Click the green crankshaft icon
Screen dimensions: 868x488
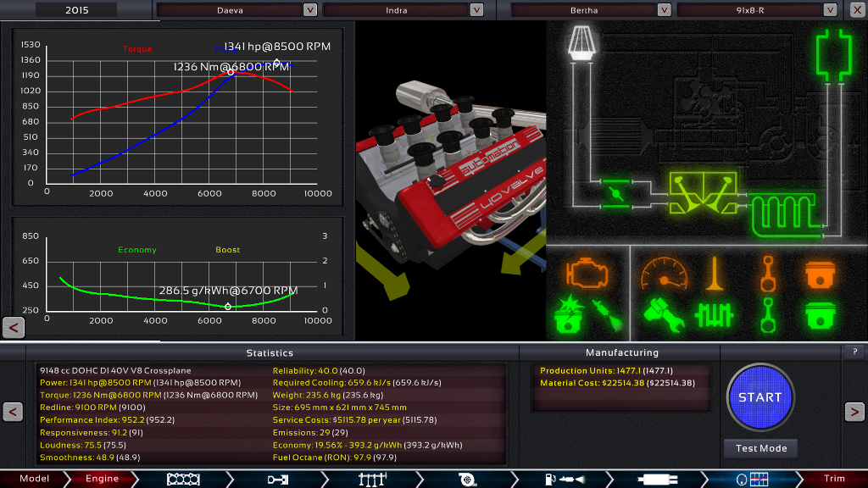click(714, 314)
